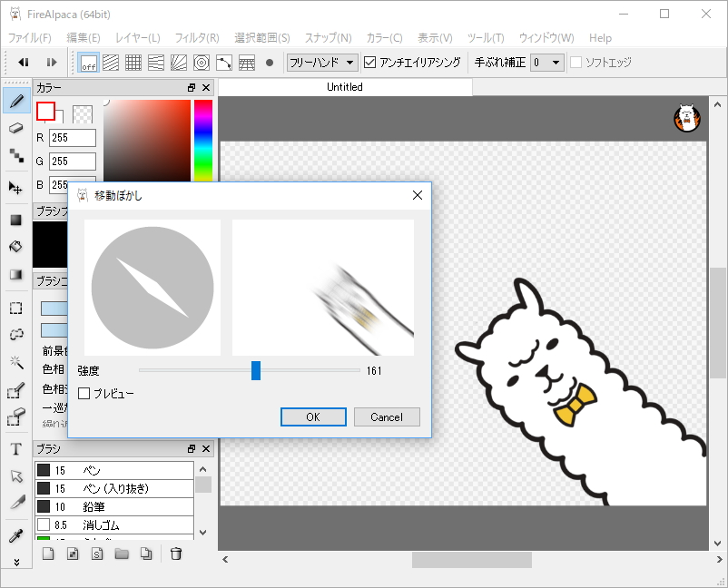Select the Gradient tool
This screenshot has width=728, height=588.
pyautogui.click(x=16, y=274)
